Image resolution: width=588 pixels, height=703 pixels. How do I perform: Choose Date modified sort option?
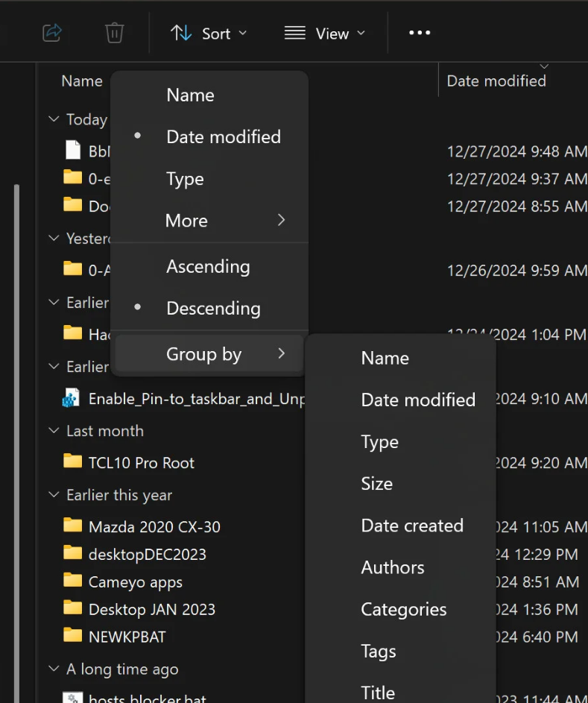[x=223, y=136]
